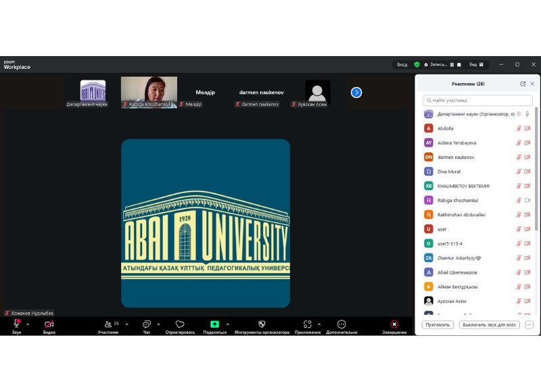
Task: Select Dina Murat in participant list
Action: pyautogui.click(x=449, y=172)
